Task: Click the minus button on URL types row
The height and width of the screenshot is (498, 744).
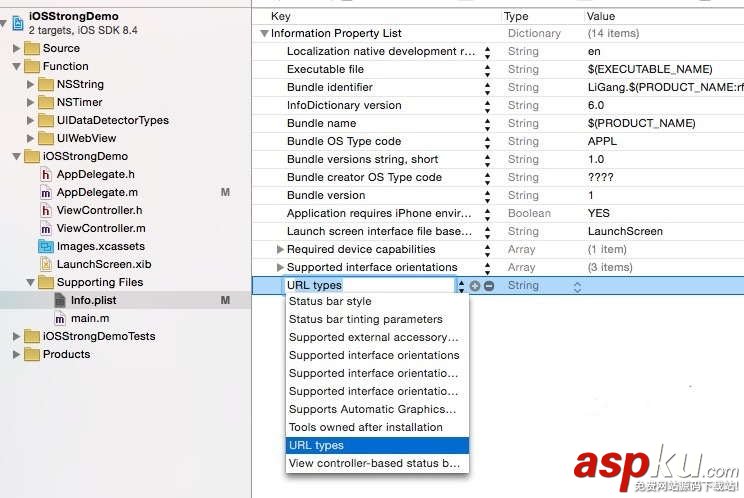Action: 489,286
